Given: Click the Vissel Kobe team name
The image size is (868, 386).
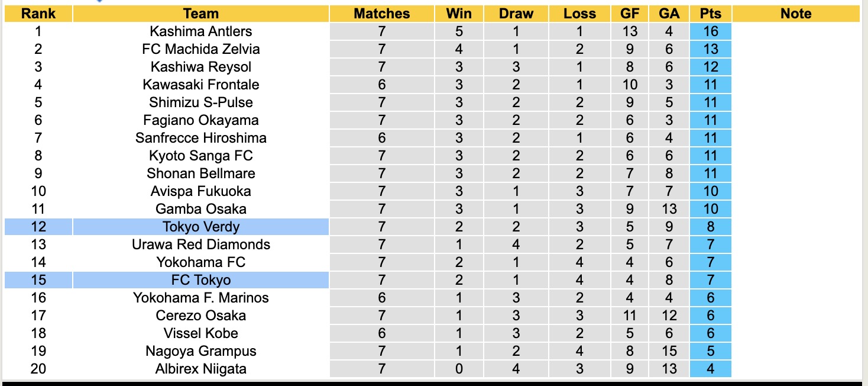Looking at the screenshot, I should point(201,333).
